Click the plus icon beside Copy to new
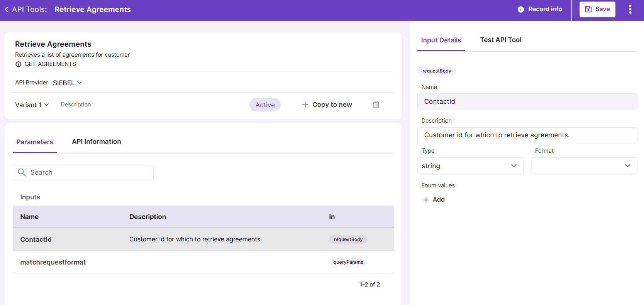The image size is (644, 305). tap(305, 104)
